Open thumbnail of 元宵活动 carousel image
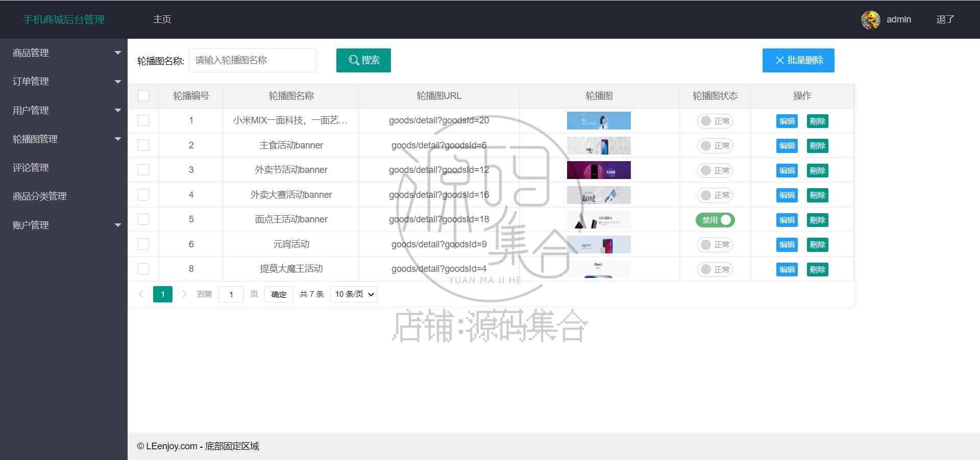 pos(599,245)
